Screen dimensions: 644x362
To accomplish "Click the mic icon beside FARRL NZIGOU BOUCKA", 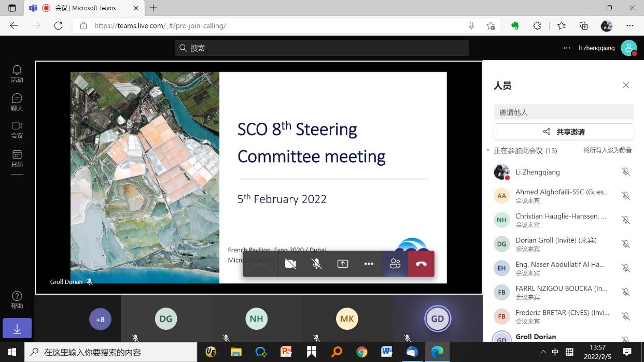I will tap(626, 292).
